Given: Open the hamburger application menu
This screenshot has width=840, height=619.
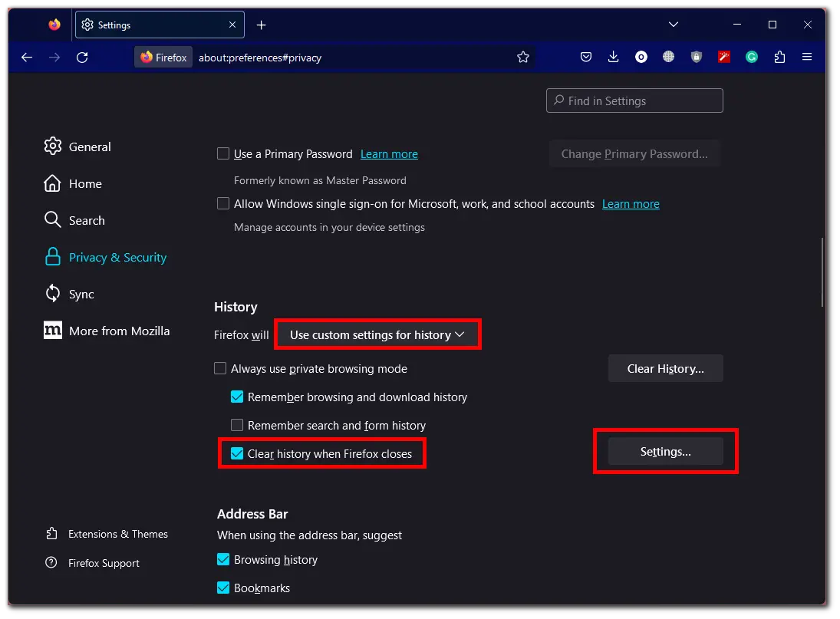Looking at the screenshot, I should [x=807, y=57].
